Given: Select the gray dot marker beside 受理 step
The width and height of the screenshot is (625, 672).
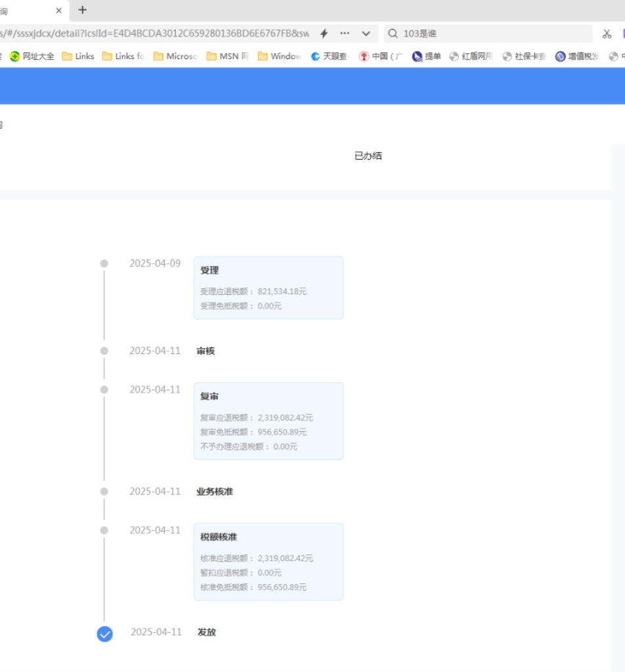Looking at the screenshot, I should click(x=104, y=263).
